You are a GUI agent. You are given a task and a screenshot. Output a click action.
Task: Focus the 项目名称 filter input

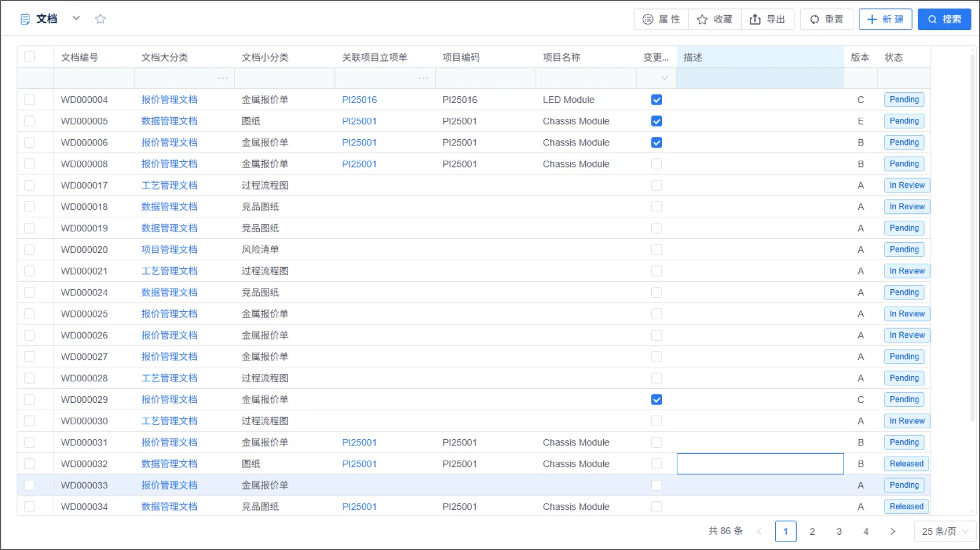(586, 78)
